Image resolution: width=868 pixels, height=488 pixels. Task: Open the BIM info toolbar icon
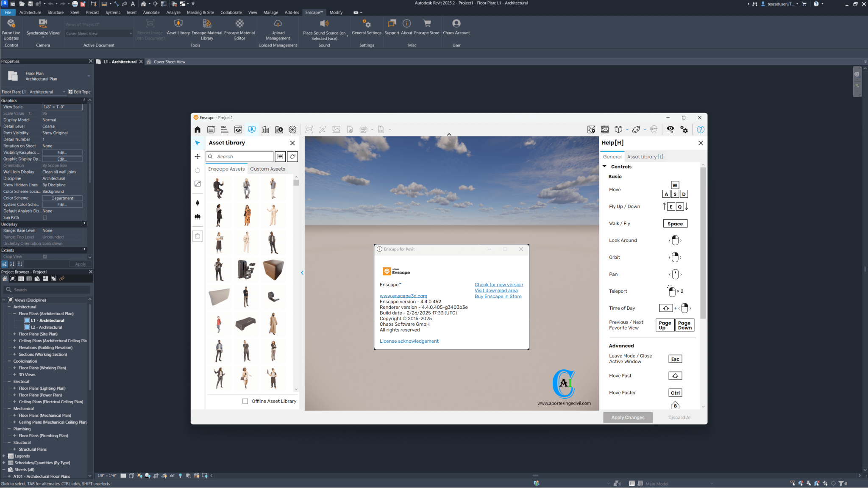tap(225, 130)
